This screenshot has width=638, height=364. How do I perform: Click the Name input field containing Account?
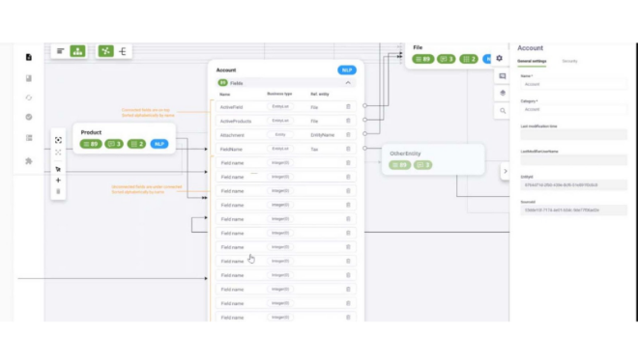573,84
